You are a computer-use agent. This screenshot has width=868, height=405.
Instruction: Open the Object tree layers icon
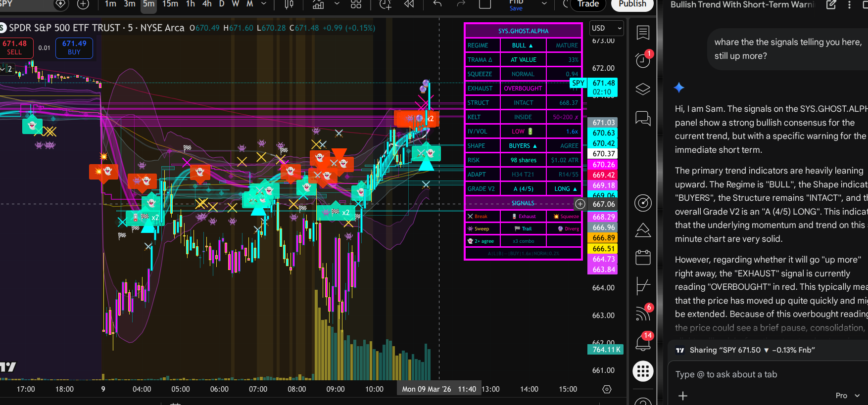pyautogui.click(x=643, y=90)
